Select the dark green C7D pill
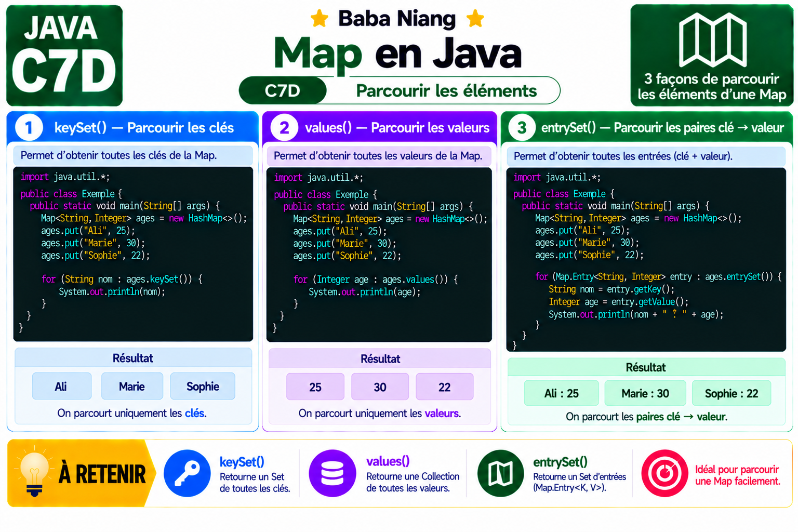 pos(283,90)
